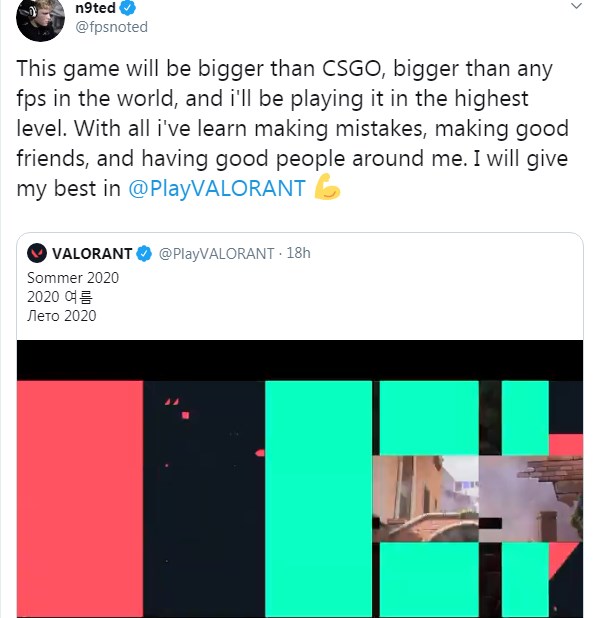Open the 18h timestamp of quoted tweet
Image resolution: width=599 pixels, height=618 pixels.
pos(298,253)
